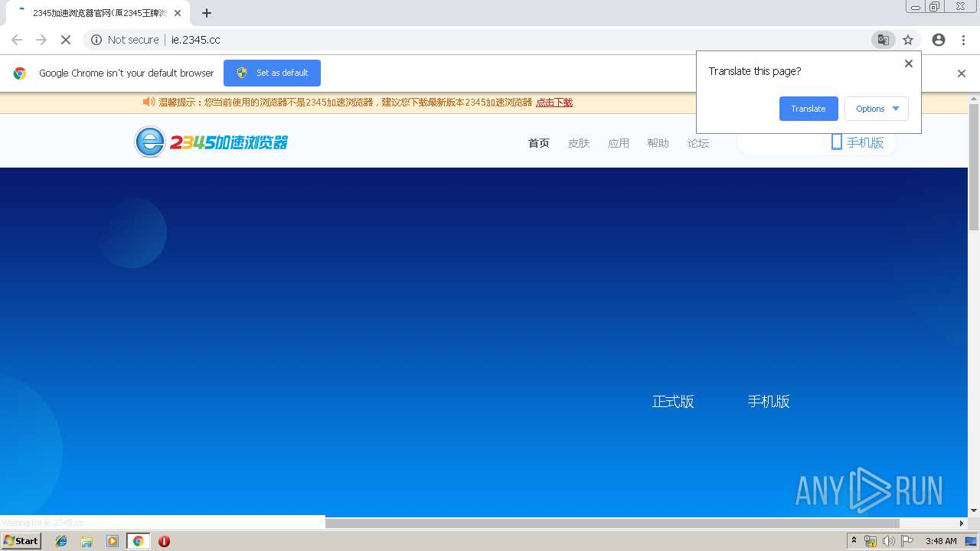The image size is (980, 551).
Task: Bookmark this page with the star
Action: (x=908, y=40)
